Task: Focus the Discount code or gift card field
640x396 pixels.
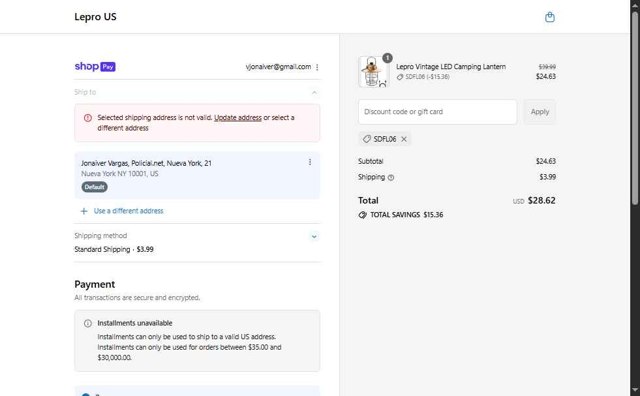Action: click(438, 112)
